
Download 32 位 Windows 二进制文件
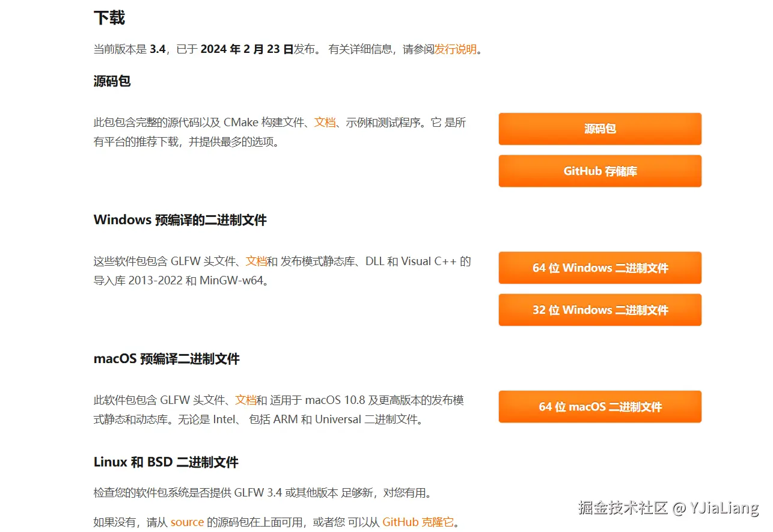pyautogui.click(x=600, y=310)
